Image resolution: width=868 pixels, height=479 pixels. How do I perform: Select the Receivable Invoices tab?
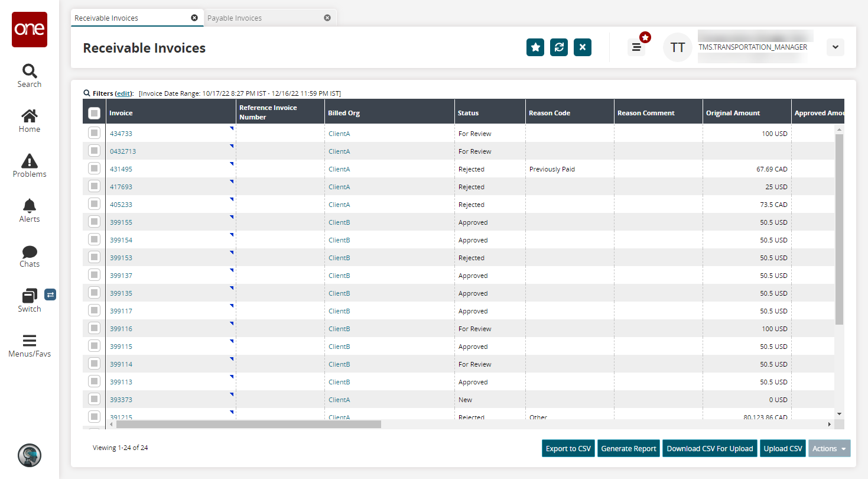click(x=106, y=18)
